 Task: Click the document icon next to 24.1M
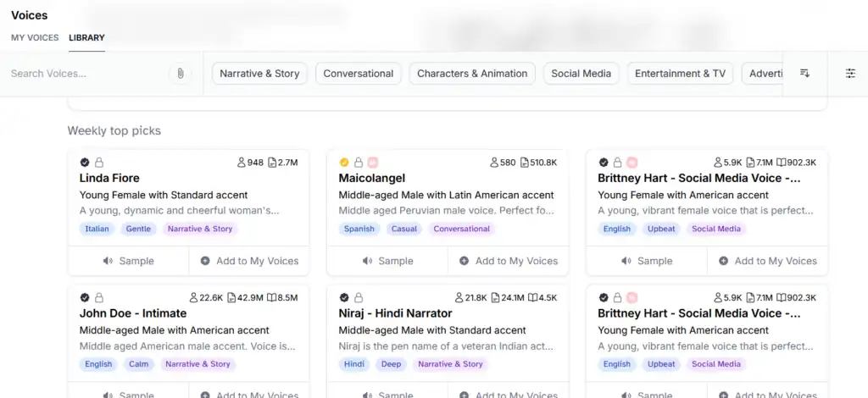coord(495,298)
